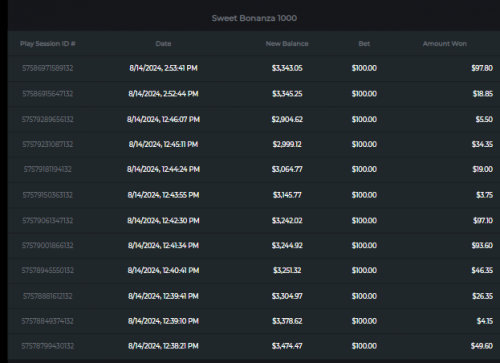Click the amount won $97.80

(x=482, y=68)
